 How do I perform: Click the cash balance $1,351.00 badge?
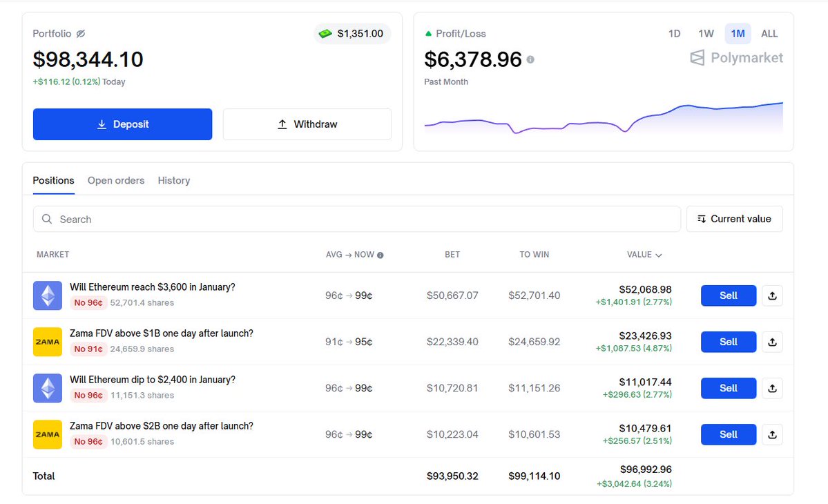[352, 34]
